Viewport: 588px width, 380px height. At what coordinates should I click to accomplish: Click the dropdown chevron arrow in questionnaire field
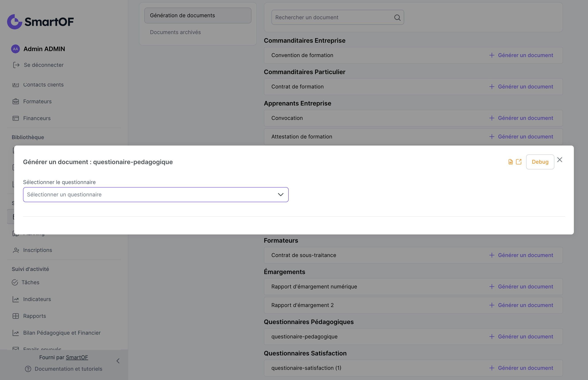281,195
